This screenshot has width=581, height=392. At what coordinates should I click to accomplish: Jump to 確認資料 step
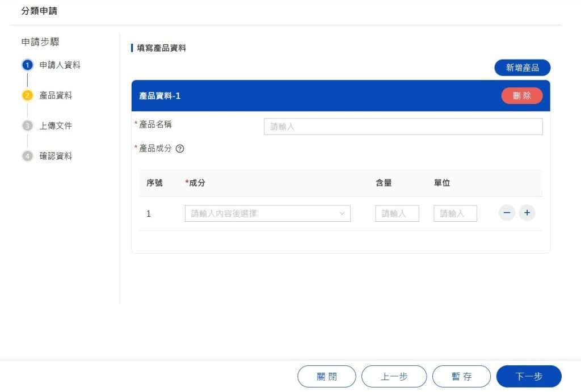point(56,156)
